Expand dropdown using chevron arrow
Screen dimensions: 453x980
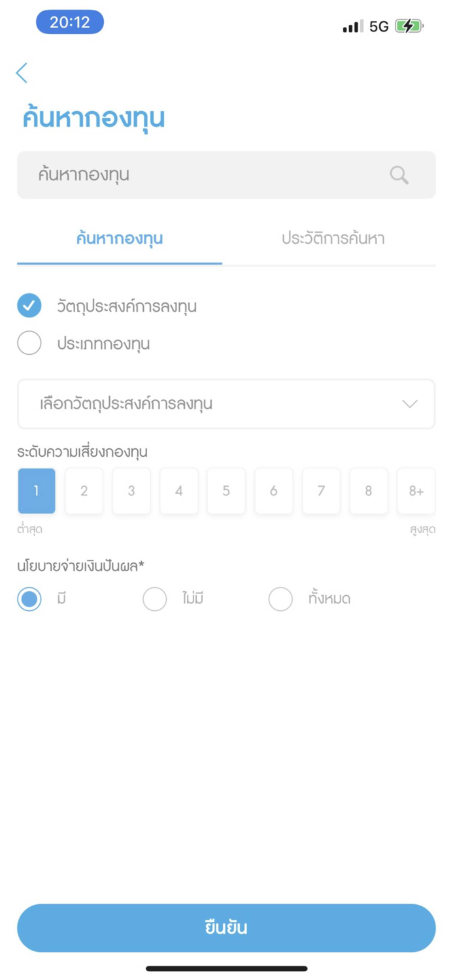(410, 404)
